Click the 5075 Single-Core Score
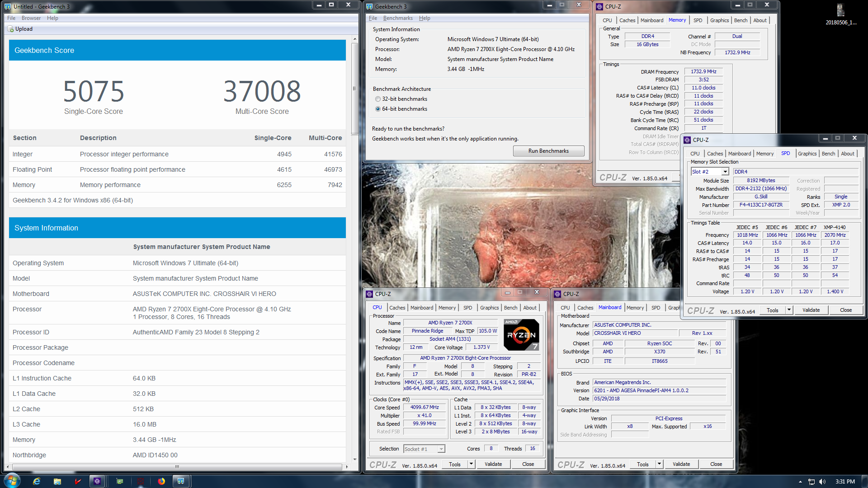This screenshot has height=488, width=868. click(94, 91)
